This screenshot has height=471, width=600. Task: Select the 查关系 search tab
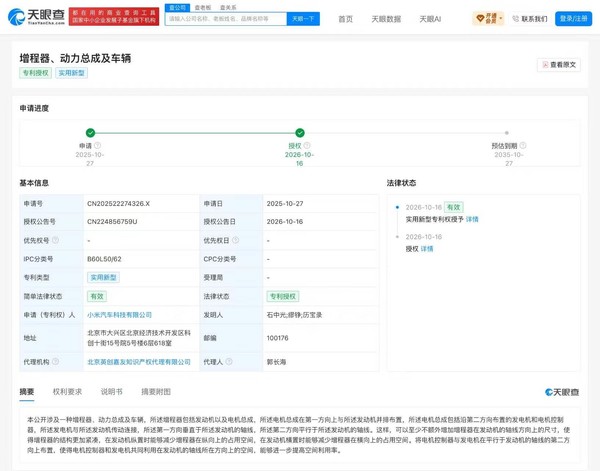(x=228, y=7)
